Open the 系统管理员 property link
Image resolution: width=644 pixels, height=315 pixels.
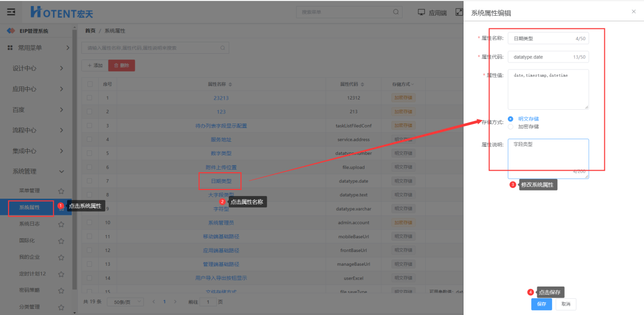221,223
